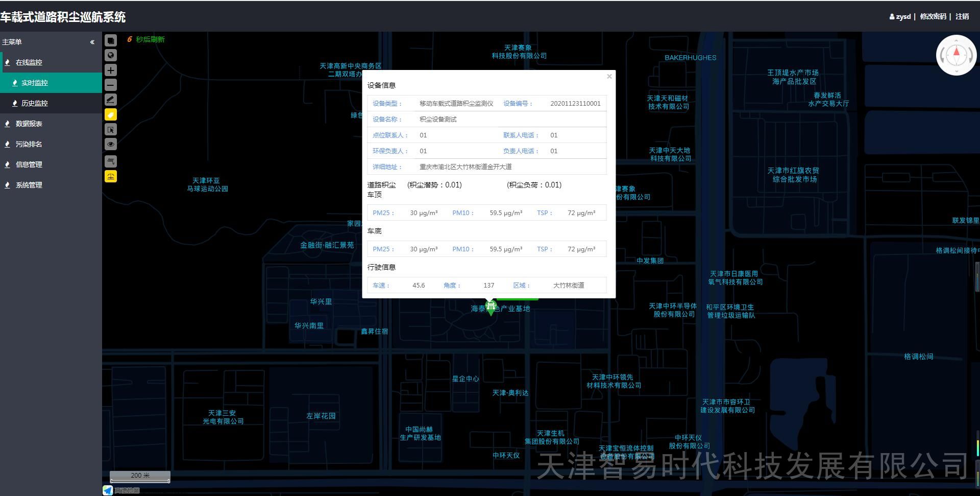Screen dimensions: 980x496
Task: Activate the box selection cursor tool
Action: [111, 130]
